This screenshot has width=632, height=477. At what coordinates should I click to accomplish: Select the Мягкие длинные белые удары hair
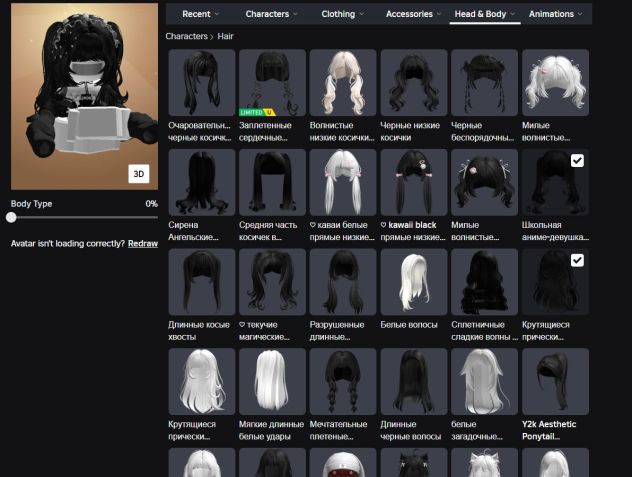[272, 382]
